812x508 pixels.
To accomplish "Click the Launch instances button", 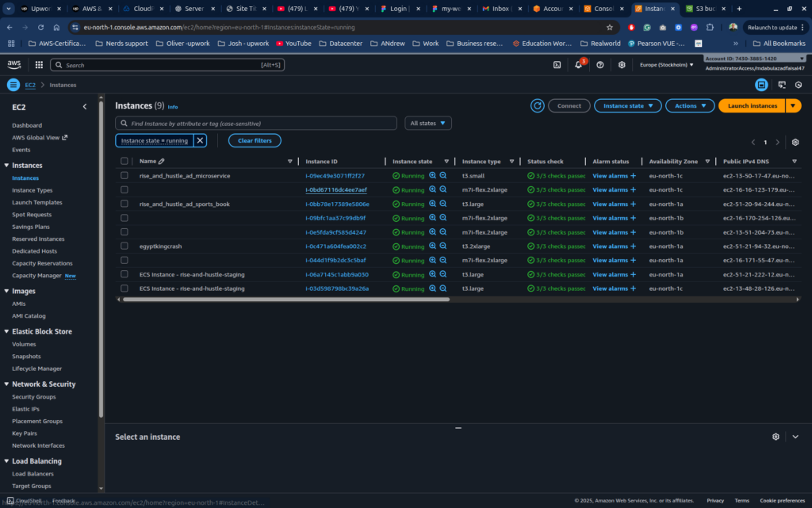I will click(751, 105).
